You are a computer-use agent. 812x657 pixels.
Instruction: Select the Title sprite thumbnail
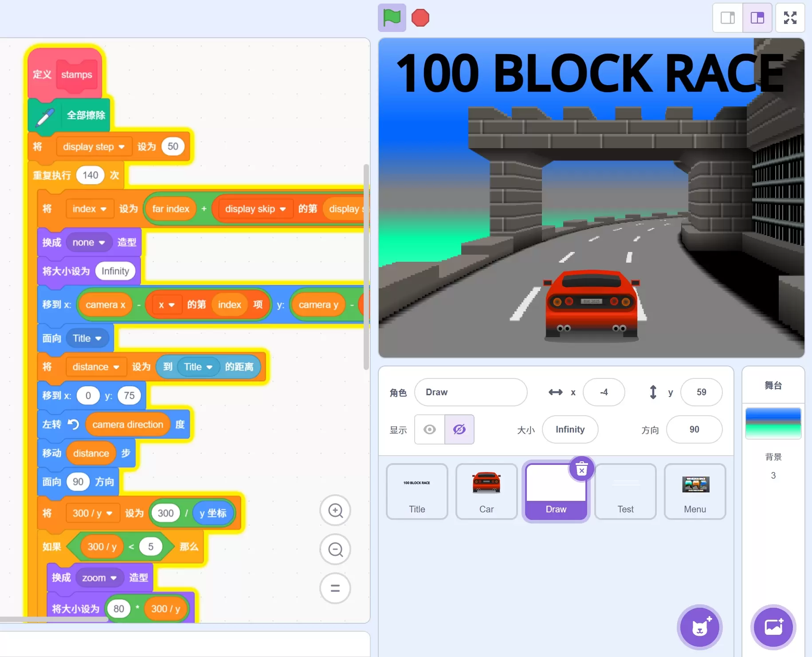tap(417, 492)
